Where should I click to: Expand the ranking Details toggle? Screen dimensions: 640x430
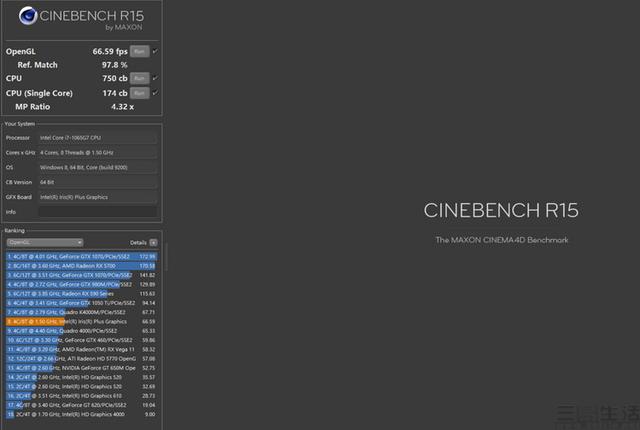(153, 242)
